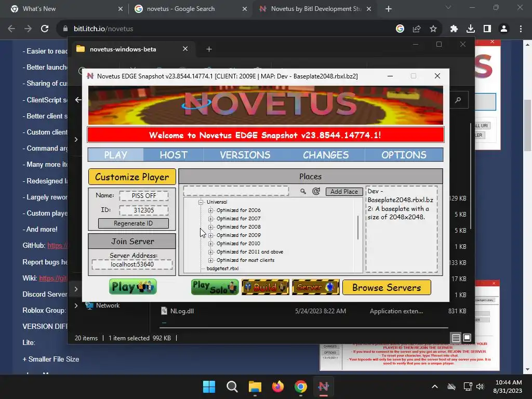Switch to the PLAY tab
The height and width of the screenshot is (399, 532).
pos(115,155)
